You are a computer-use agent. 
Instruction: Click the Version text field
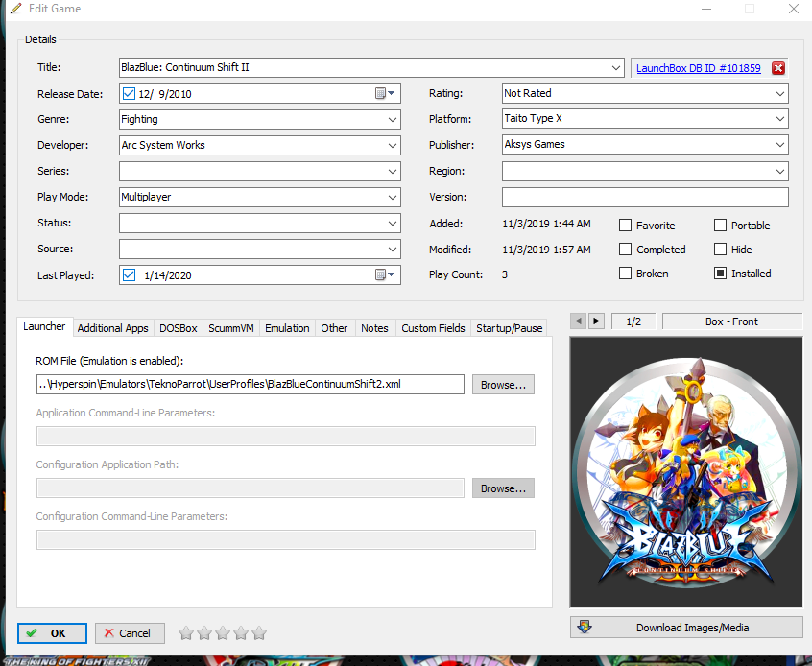pos(645,198)
